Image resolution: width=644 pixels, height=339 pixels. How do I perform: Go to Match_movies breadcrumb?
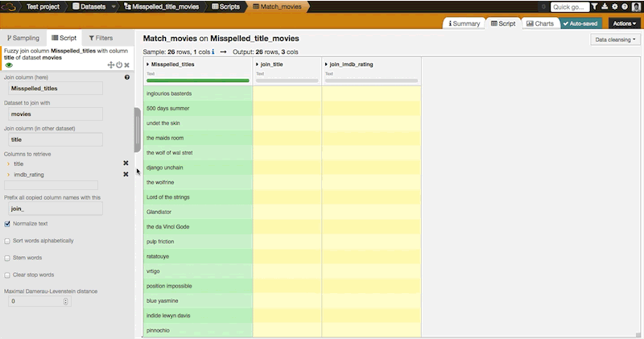click(277, 6)
